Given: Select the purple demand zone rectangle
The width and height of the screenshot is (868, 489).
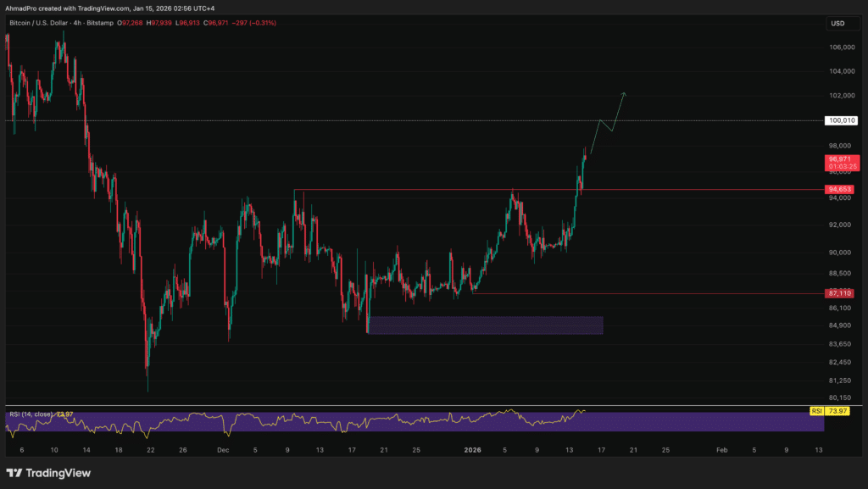Looking at the screenshot, I should coord(485,325).
